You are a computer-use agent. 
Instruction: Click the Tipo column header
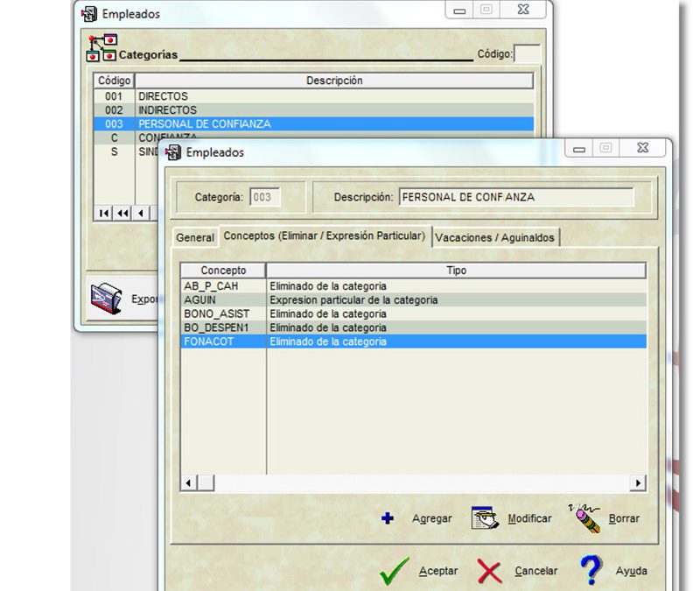coord(456,271)
